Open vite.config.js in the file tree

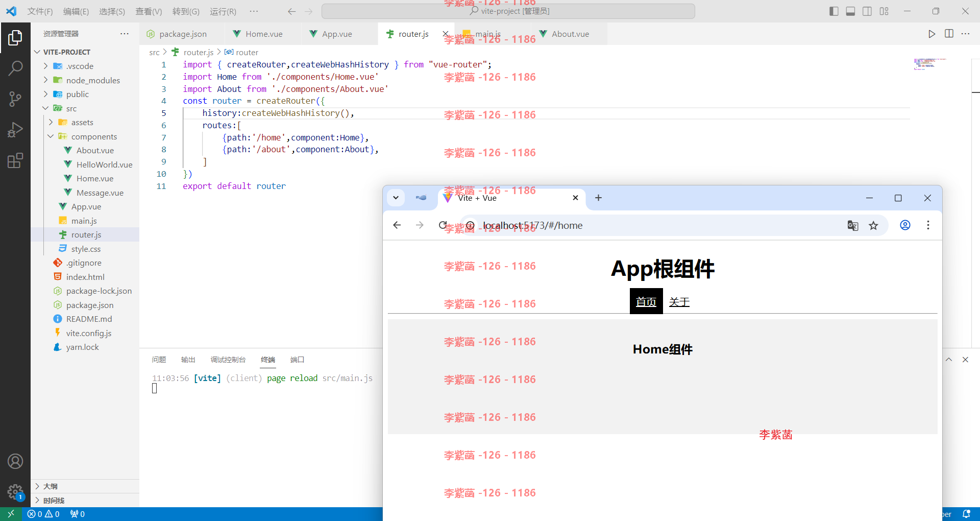[x=89, y=333]
